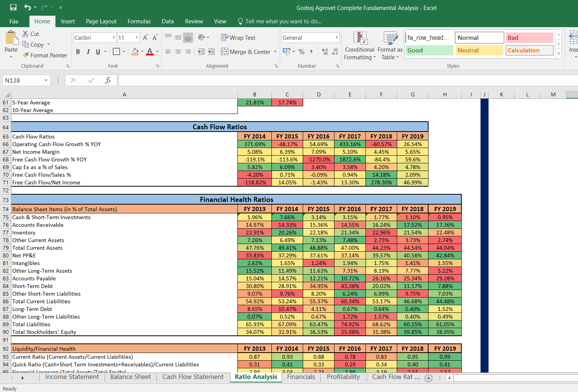Expand Merge & Center dropdown arrow
Viewport: 578px width, 392px height.
pyautogui.click(x=275, y=52)
